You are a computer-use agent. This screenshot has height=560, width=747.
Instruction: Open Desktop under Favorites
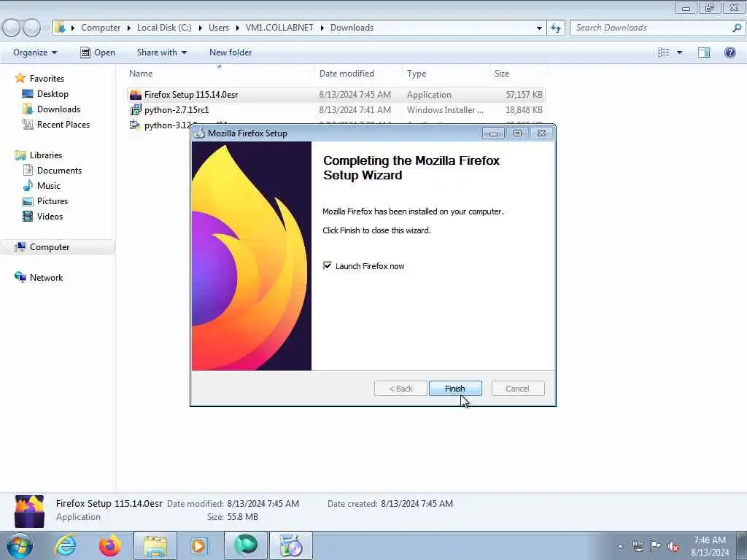point(53,94)
